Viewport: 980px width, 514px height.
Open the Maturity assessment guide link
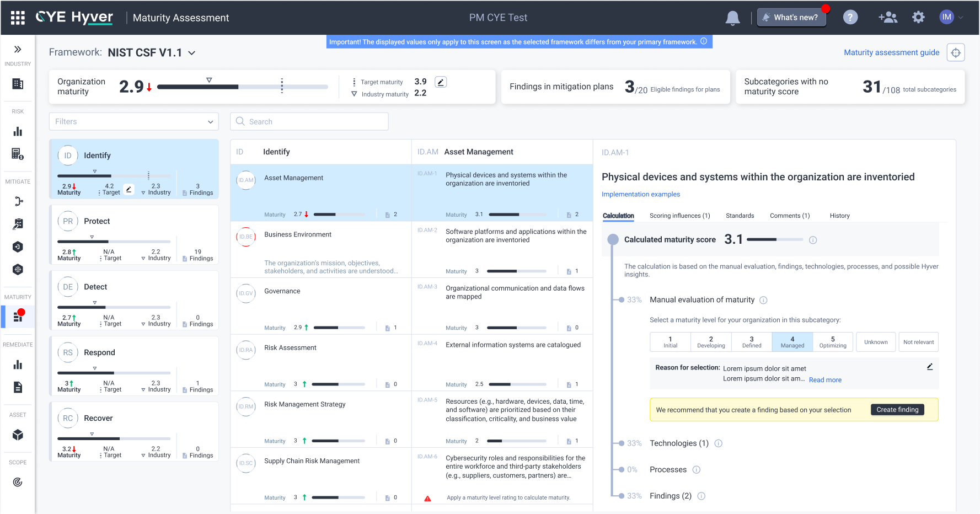[891, 52]
